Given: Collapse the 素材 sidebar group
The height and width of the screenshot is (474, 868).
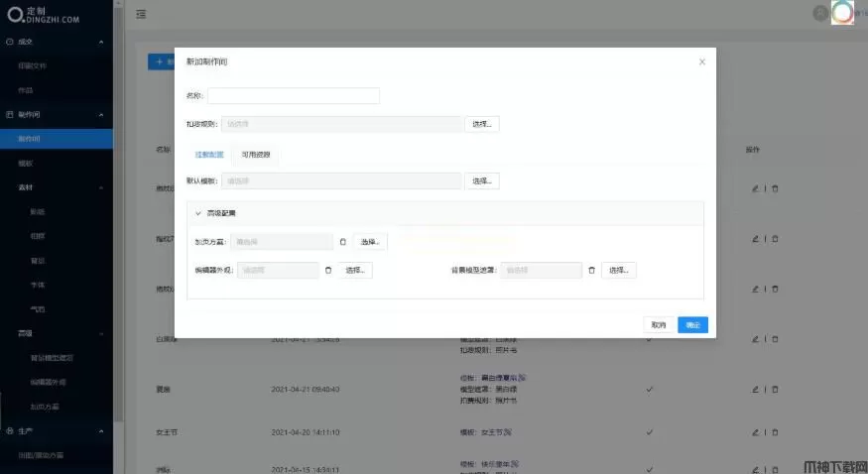Looking at the screenshot, I should [x=101, y=186].
